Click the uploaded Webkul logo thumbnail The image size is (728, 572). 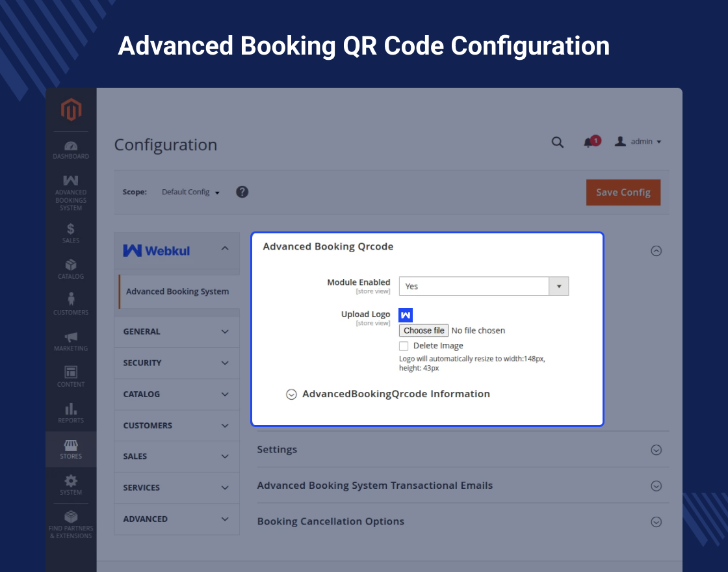pyautogui.click(x=406, y=315)
